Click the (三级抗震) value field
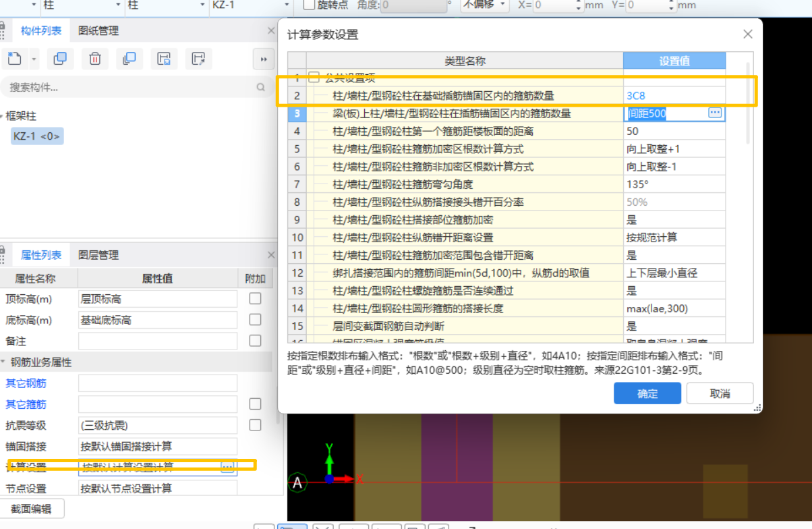Image resolution: width=812 pixels, height=529 pixels. [x=158, y=425]
